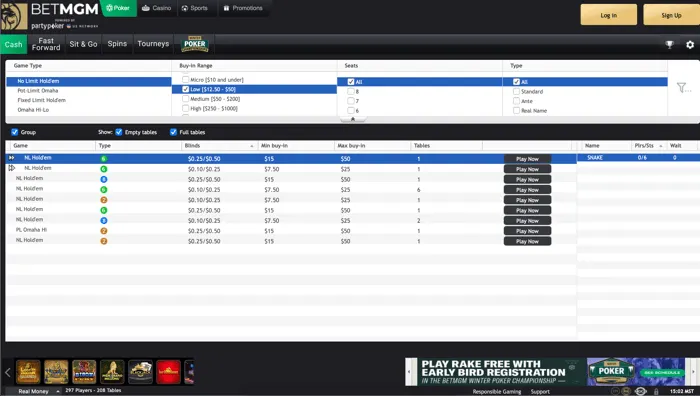Click the orange 2-seat badge in PL Omaha Hi row

point(104,231)
